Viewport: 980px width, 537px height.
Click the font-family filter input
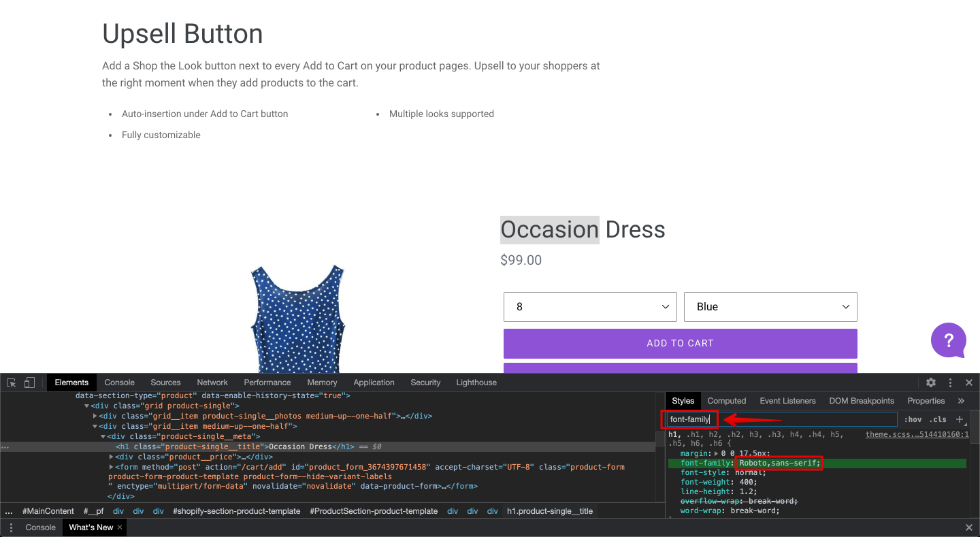(x=781, y=419)
